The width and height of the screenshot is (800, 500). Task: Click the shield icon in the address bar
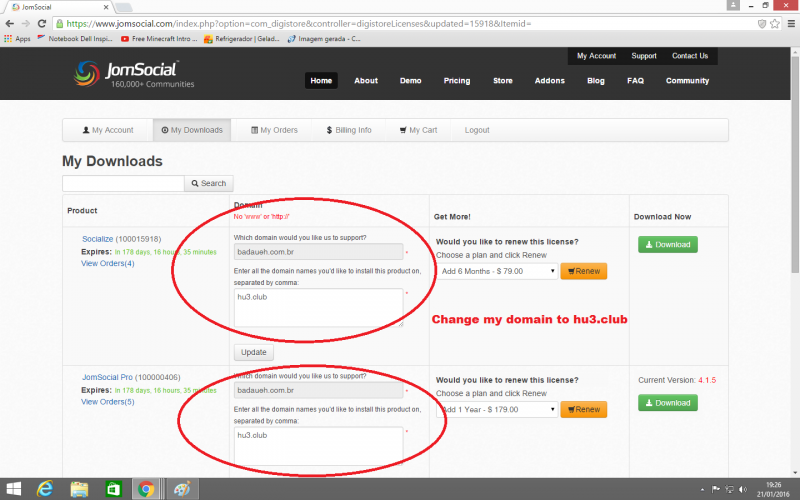tap(762, 23)
